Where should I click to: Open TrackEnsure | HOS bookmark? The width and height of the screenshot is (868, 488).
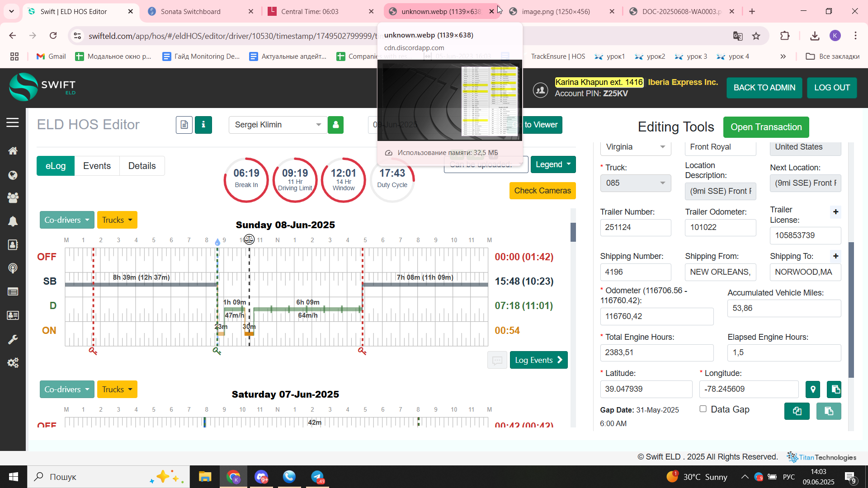[558, 56]
